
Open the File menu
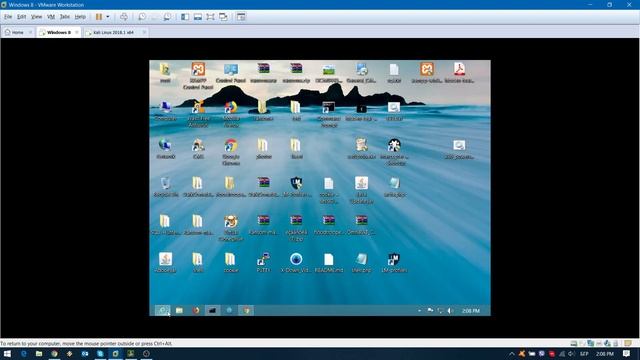pyautogui.click(x=8, y=17)
